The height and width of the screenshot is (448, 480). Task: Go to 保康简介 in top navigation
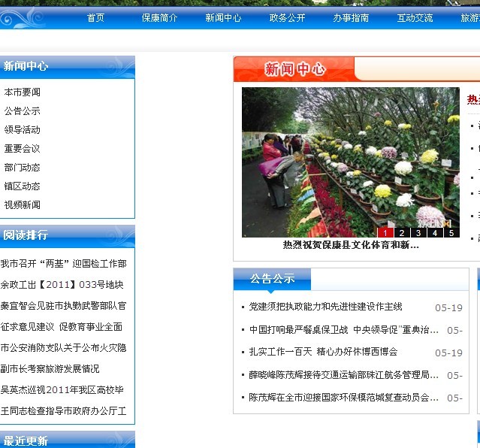click(159, 18)
